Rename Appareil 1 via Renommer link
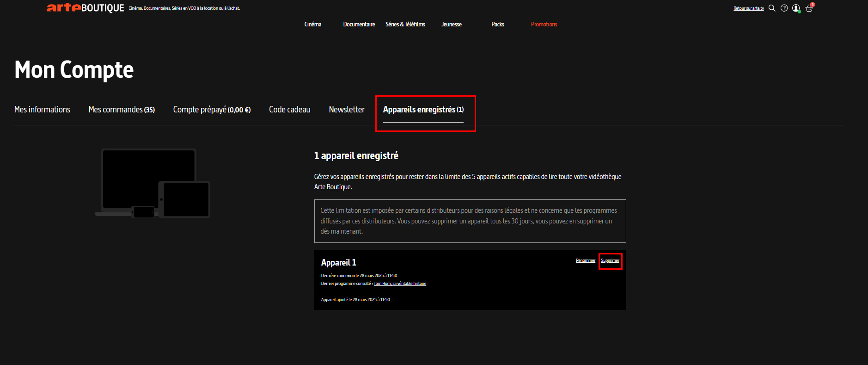Viewport: 868px width, 365px height. click(x=586, y=260)
